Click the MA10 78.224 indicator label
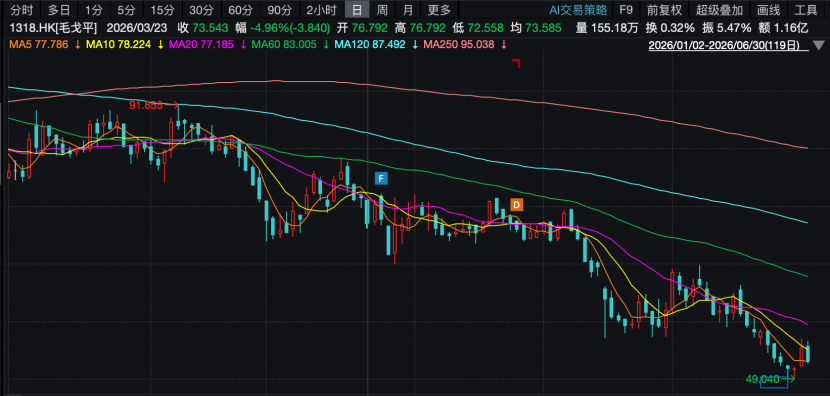Viewport: 830px width, 396px height. coord(118,45)
